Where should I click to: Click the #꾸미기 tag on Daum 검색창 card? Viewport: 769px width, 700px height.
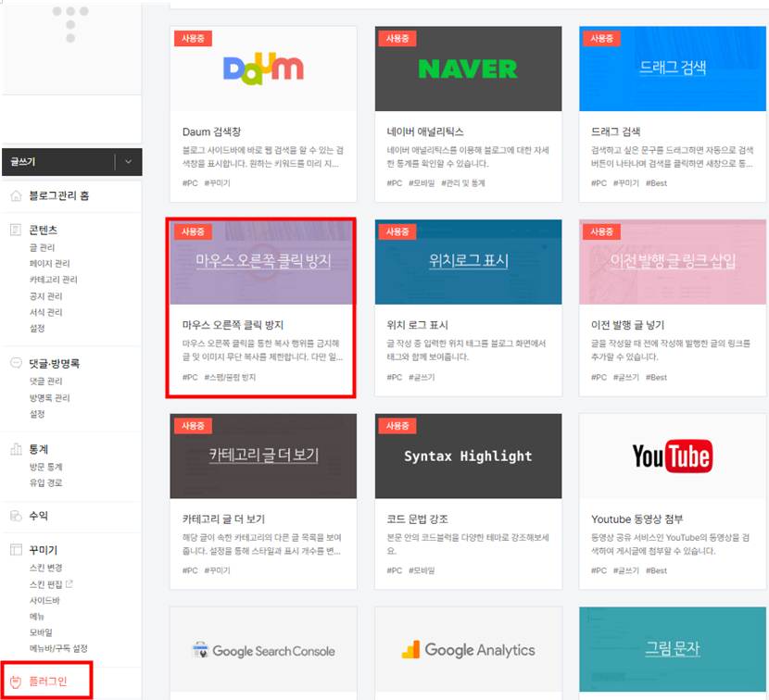(217, 183)
